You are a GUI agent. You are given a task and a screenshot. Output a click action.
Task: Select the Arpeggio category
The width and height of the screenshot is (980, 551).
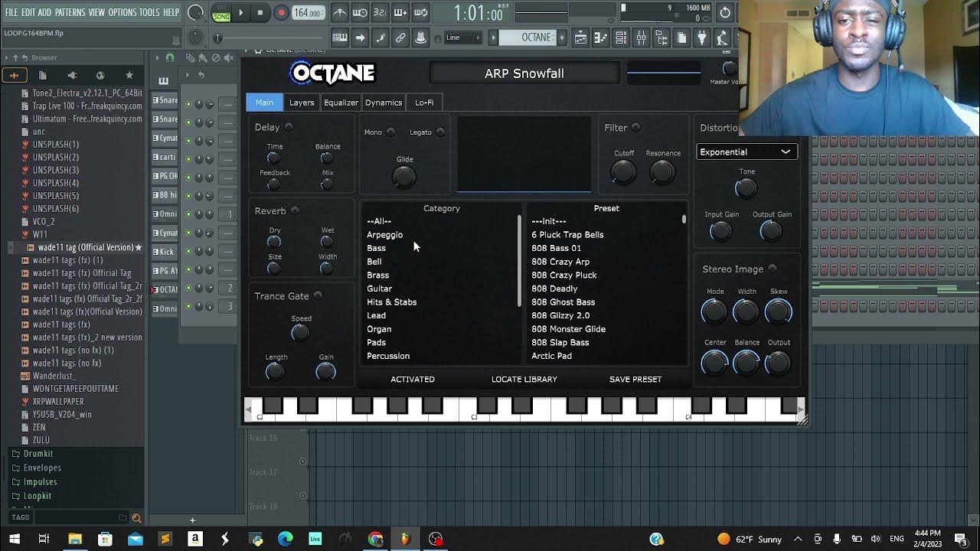click(x=384, y=235)
